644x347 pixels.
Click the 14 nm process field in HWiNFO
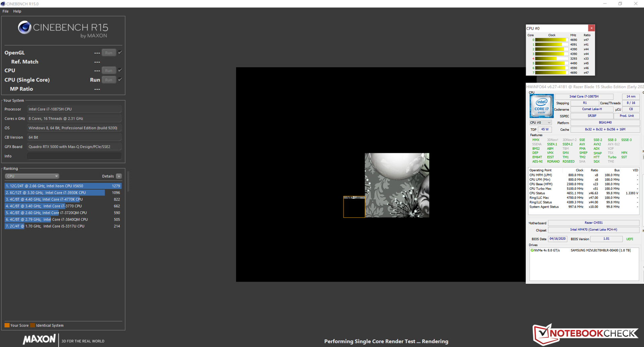[x=631, y=97]
